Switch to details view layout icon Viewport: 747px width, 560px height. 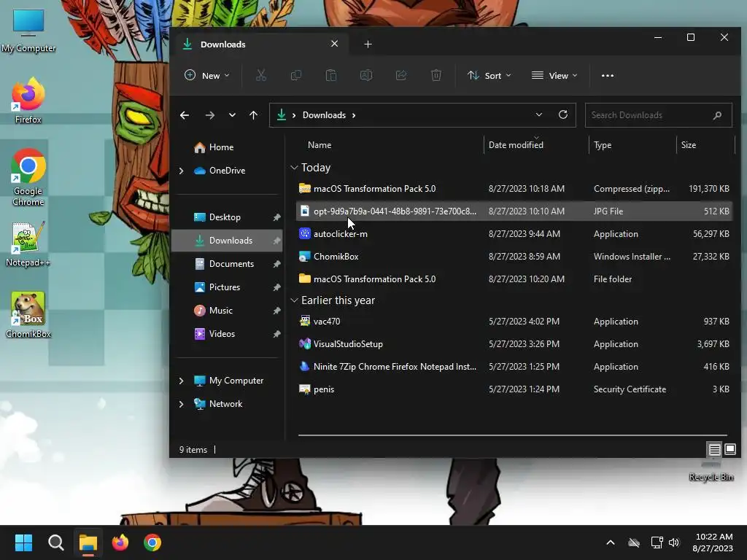pyautogui.click(x=714, y=449)
